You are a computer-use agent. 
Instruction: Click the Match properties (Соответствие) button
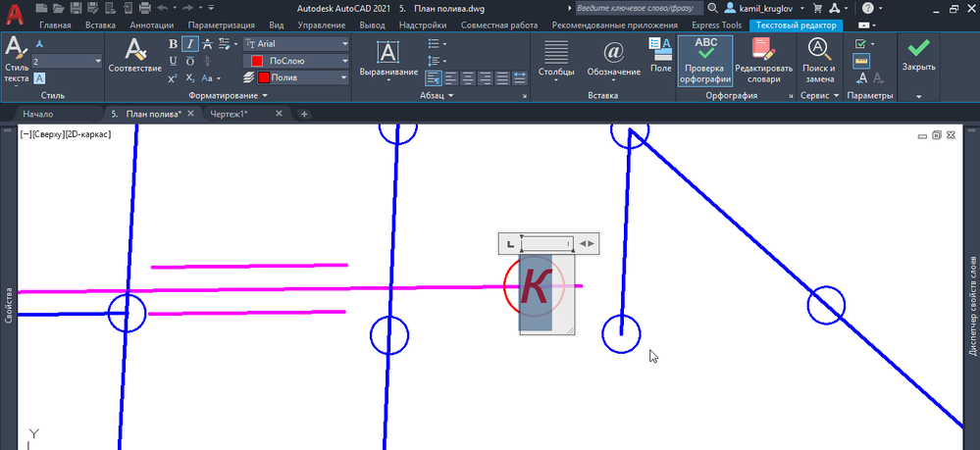135,56
